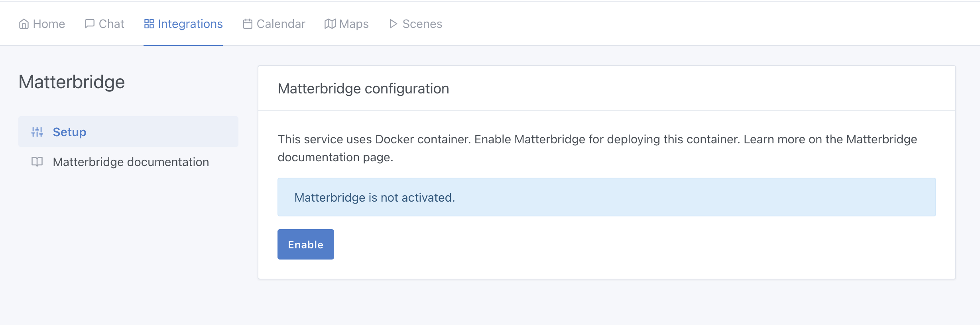Enable Matterbridge with the Enable button
Viewport: 980px width, 325px height.
(x=306, y=244)
